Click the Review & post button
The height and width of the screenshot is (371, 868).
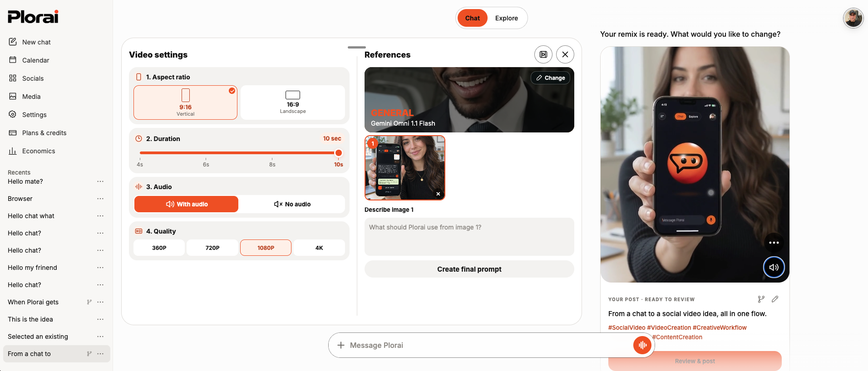point(695,361)
